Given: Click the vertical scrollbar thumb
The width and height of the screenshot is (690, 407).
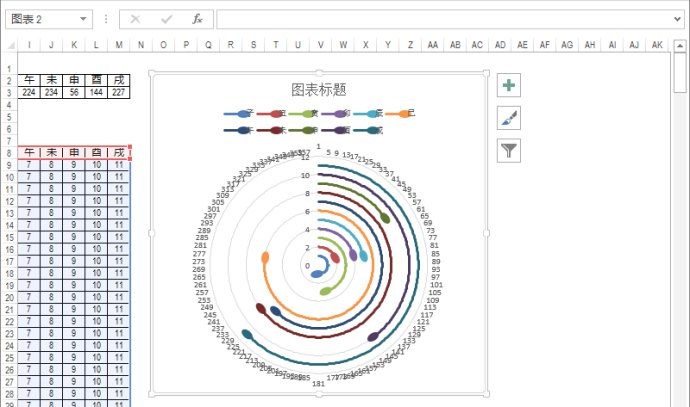Looking at the screenshot, I should [x=680, y=73].
